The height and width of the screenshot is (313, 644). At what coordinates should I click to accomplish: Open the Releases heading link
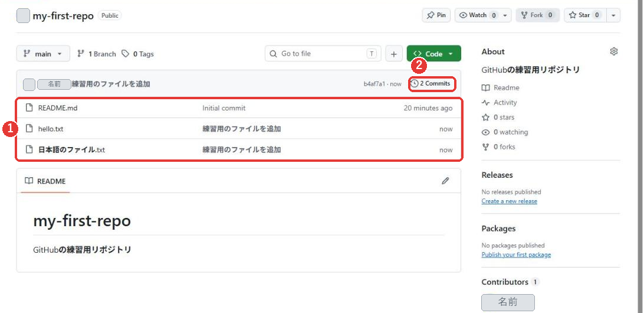(x=497, y=175)
